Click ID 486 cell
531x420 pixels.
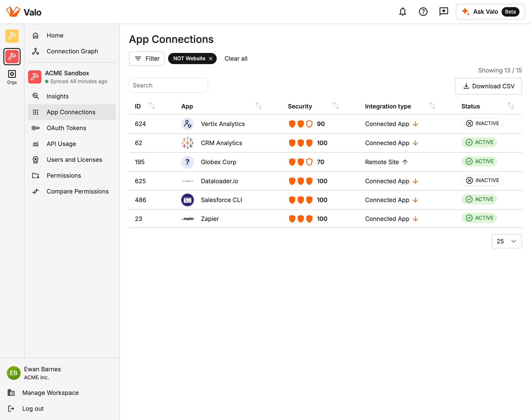coord(140,200)
